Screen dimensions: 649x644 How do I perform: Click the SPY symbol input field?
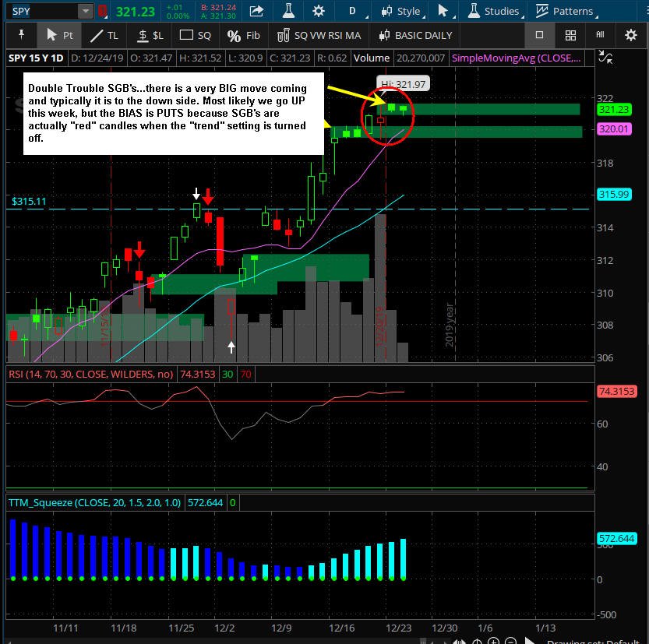click(x=44, y=11)
